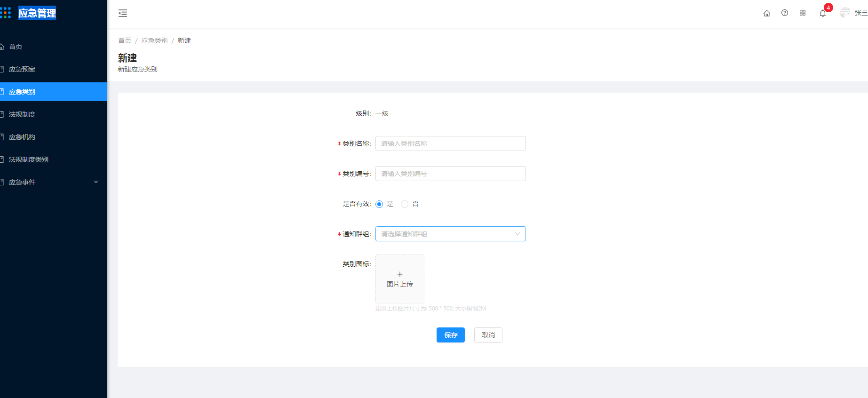
Task: Open 法规制度类别 menu item
Action: (53, 159)
